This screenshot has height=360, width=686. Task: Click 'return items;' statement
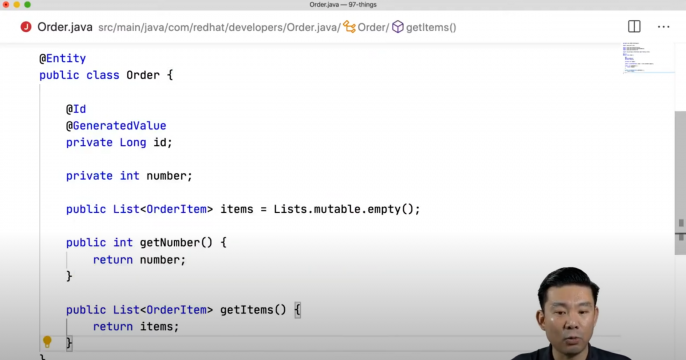point(136,327)
